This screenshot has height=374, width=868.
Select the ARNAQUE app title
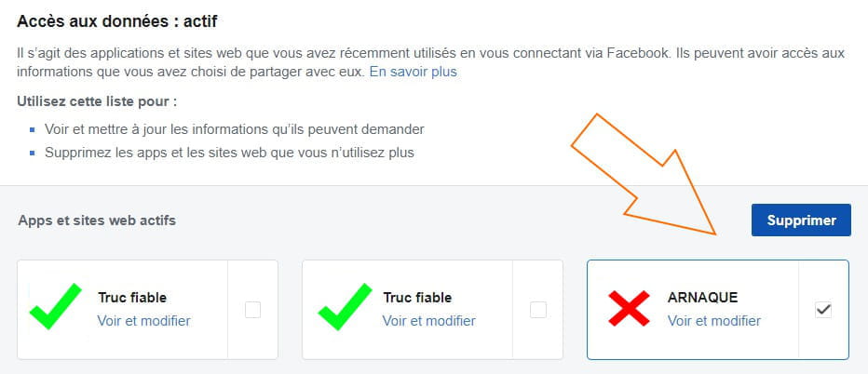[x=702, y=298]
